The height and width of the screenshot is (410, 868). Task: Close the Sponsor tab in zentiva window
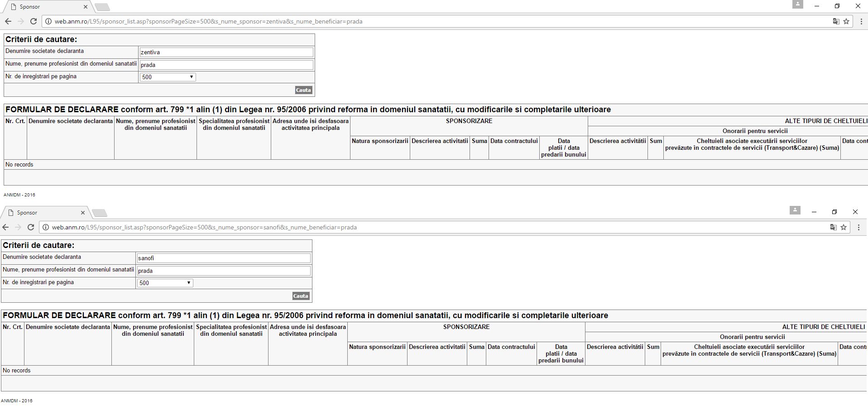click(86, 7)
